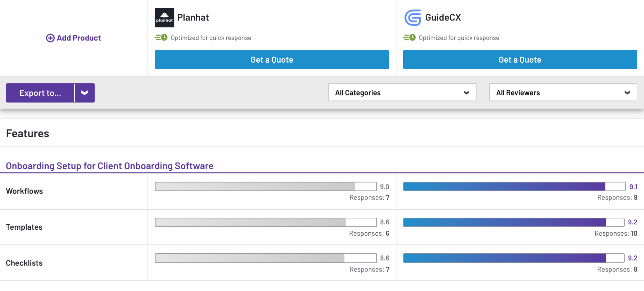This screenshot has height=291, width=644.
Task: Click Planhat's Checklists score 8.6
Action: click(385, 258)
